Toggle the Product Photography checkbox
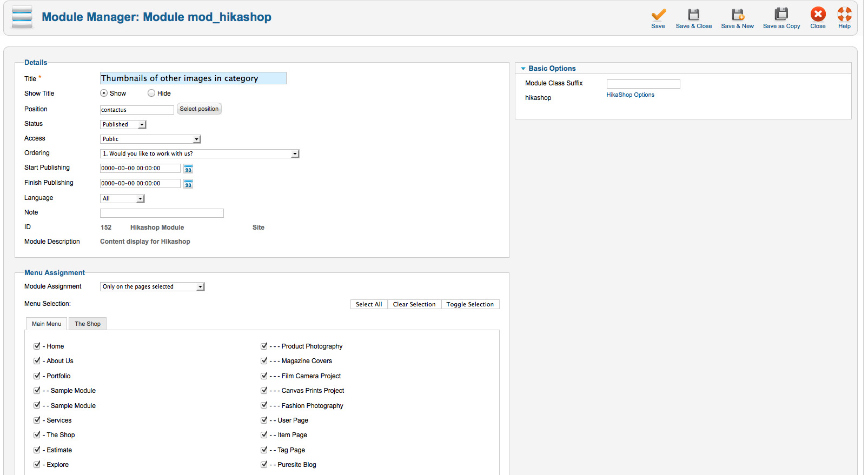The image size is (868, 475). (264, 346)
